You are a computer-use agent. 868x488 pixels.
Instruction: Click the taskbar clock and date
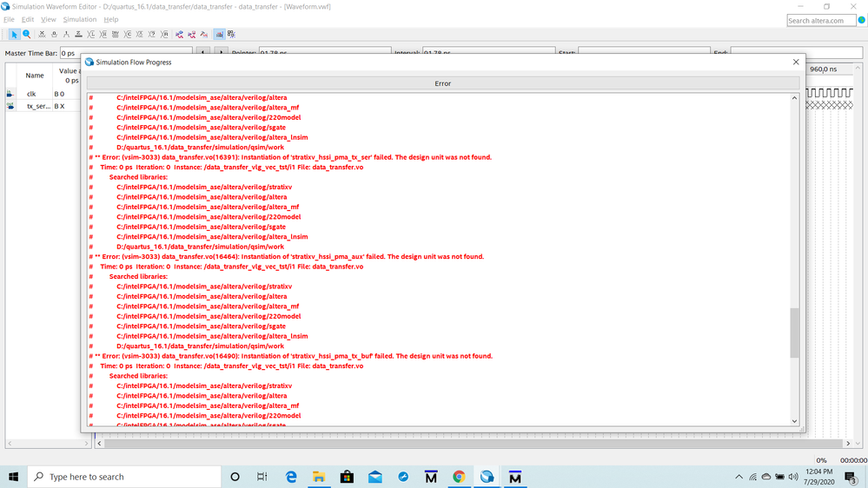tap(818, 477)
